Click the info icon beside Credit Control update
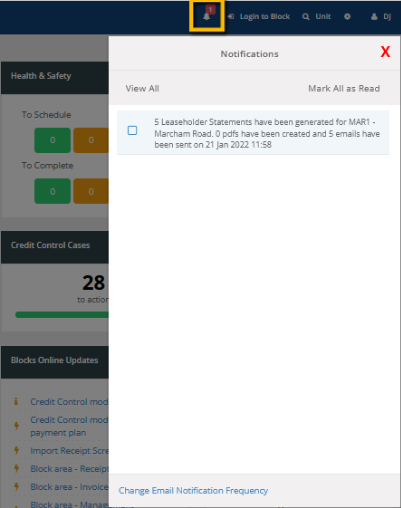 [x=16, y=402]
